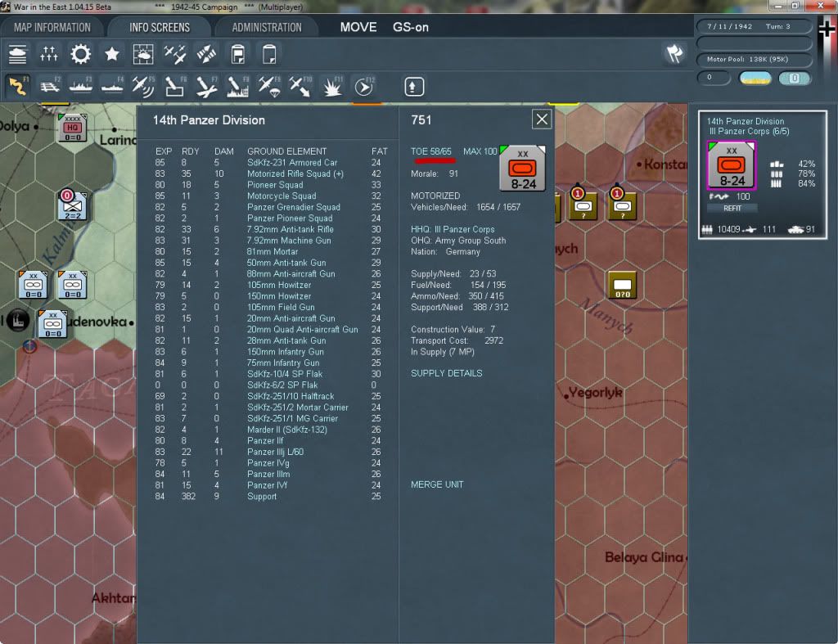The width and height of the screenshot is (838, 644).
Task: Click the Panzer IVg ground element
Action: pyautogui.click(x=268, y=463)
